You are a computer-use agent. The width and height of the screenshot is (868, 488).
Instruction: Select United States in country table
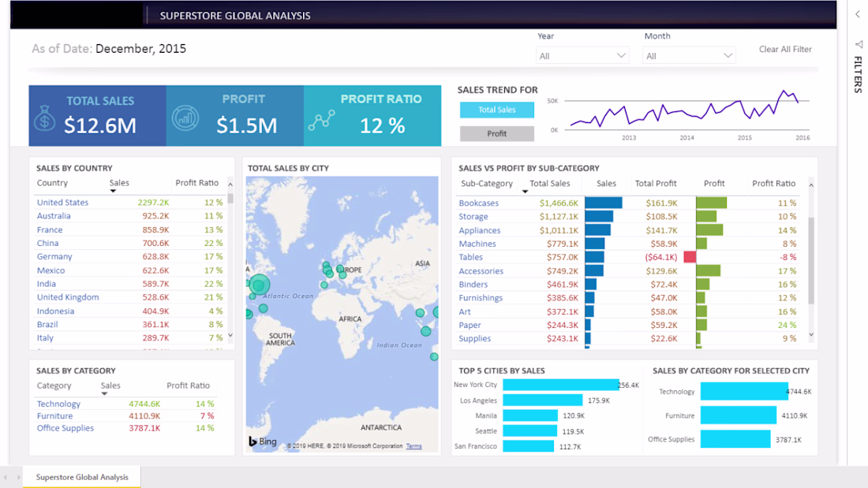[131, 203]
